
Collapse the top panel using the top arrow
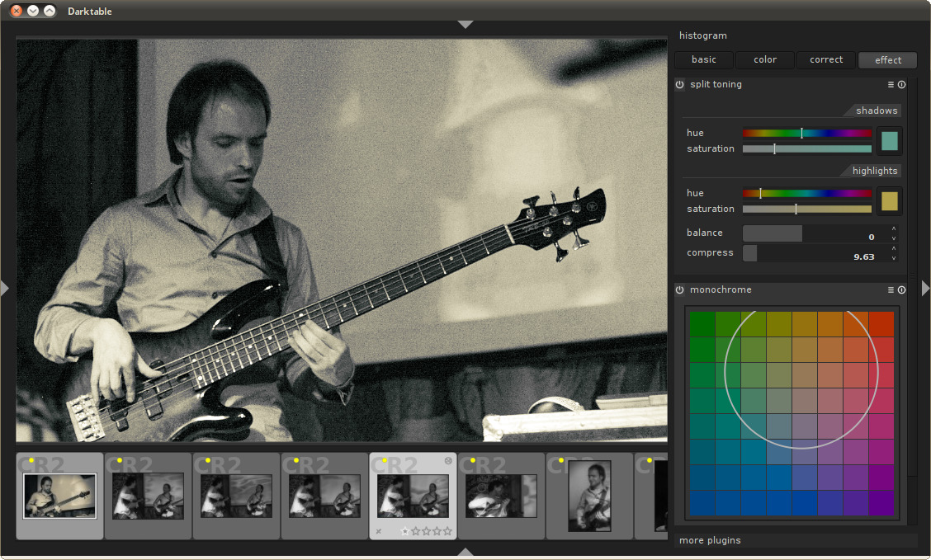(x=465, y=24)
